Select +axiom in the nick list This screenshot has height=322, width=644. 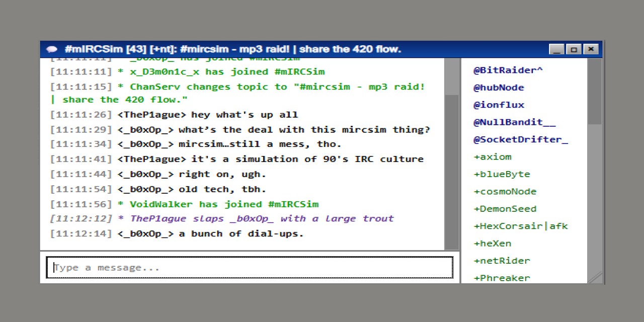point(493,156)
